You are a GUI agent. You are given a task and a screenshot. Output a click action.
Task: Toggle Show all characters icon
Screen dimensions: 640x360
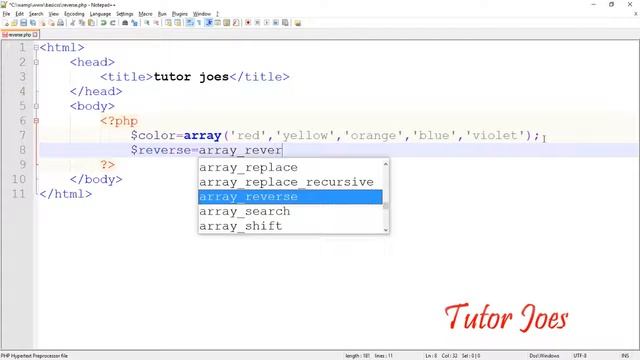click(x=200, y=23)
